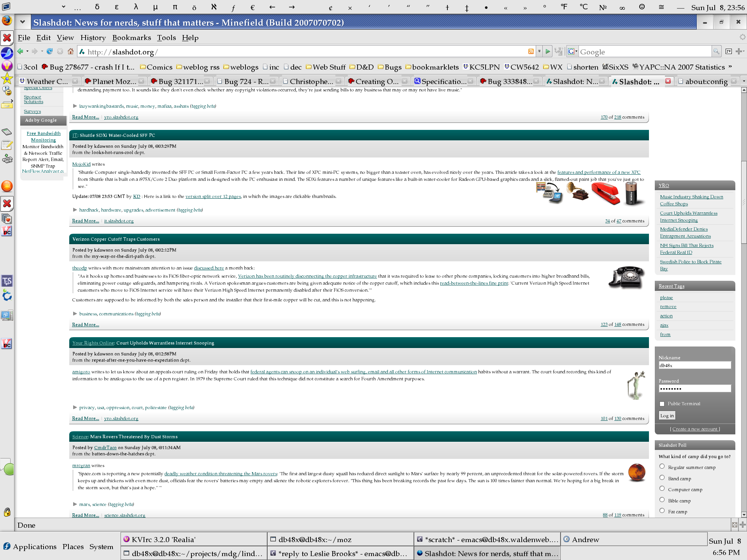Open the Andrew taskbar window

[x=634, y=539]
